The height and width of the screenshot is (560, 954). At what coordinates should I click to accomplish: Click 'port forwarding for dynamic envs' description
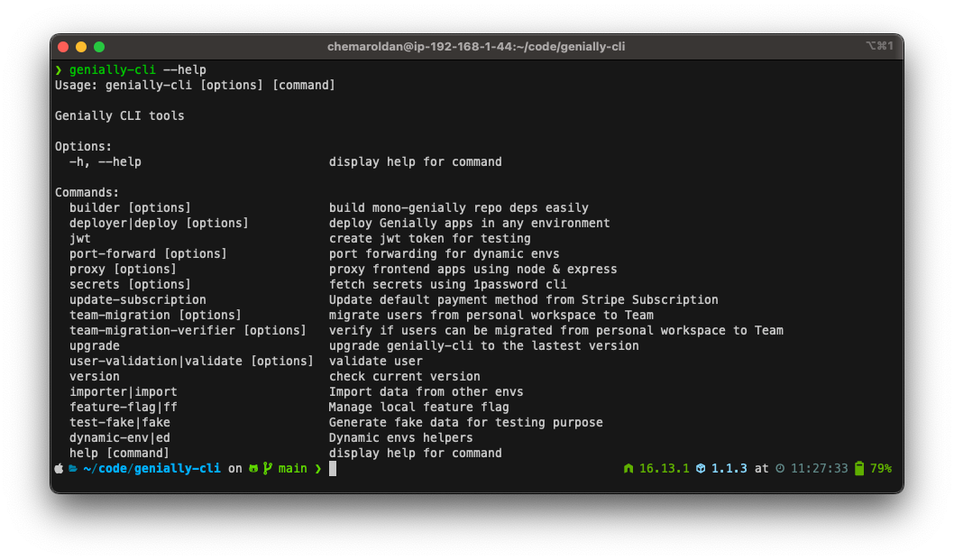tap(445, 253)
